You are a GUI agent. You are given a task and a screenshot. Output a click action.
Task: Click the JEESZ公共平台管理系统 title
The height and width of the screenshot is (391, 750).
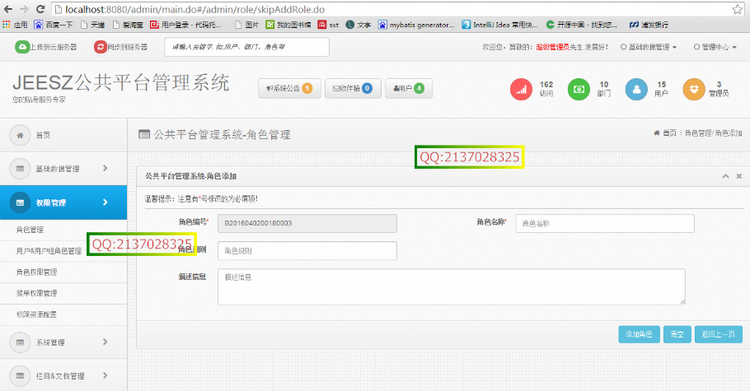click(121, 83)
